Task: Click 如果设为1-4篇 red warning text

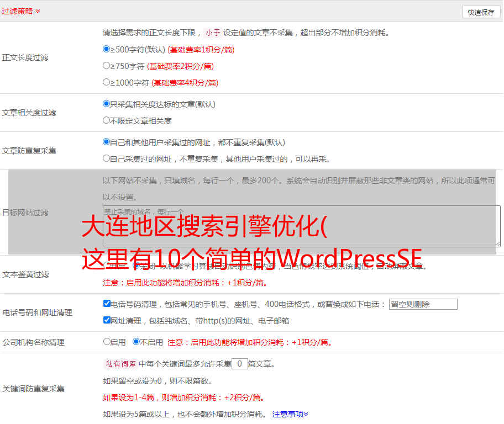Action: coord(184,397)
